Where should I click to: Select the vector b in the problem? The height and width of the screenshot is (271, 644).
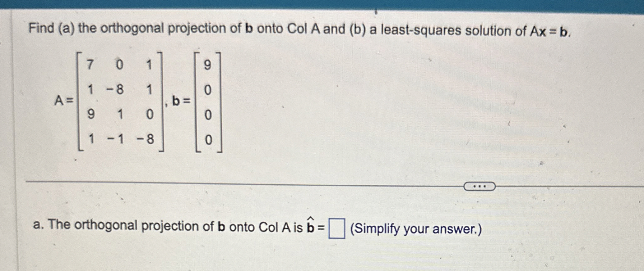(208, 101)
